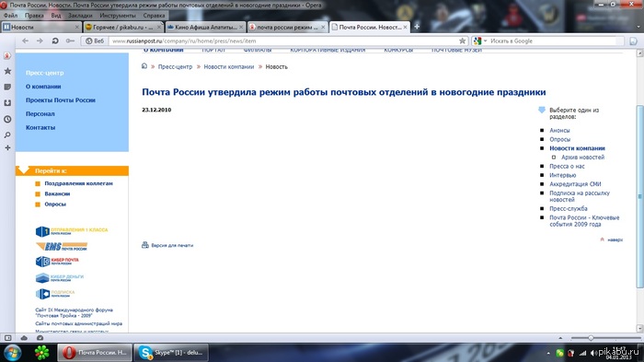
Task: Switch to the Горячее / pikabu.ru tab
Action: point(122,27)
